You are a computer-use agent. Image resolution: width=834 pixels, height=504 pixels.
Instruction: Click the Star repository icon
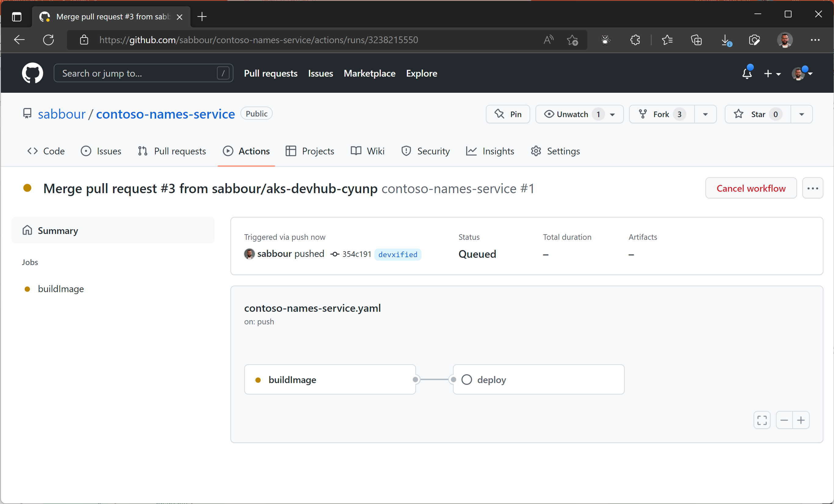pos(739,113)
